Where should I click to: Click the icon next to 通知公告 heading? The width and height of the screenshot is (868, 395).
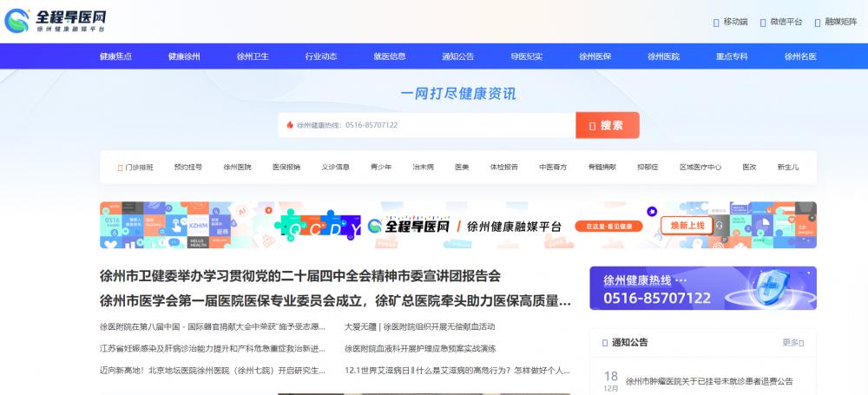click(604, 343)
